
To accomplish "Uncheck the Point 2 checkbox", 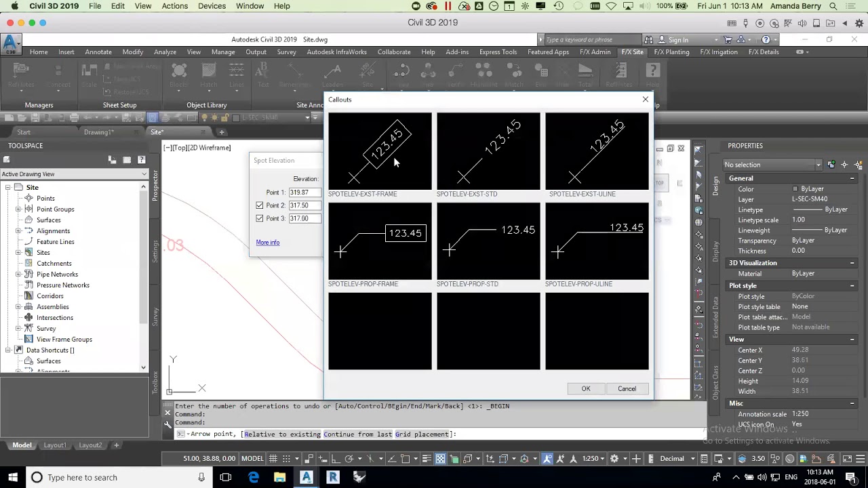I will click(260, 205).
